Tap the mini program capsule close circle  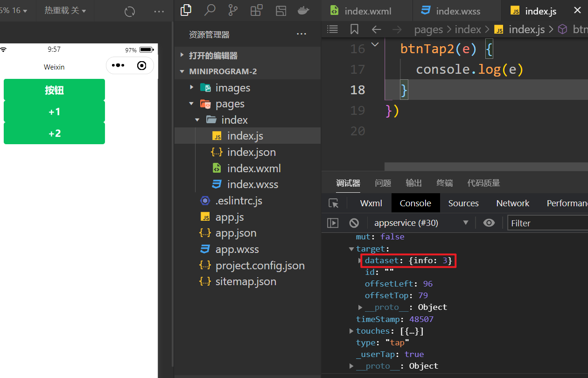pos(142,66)
